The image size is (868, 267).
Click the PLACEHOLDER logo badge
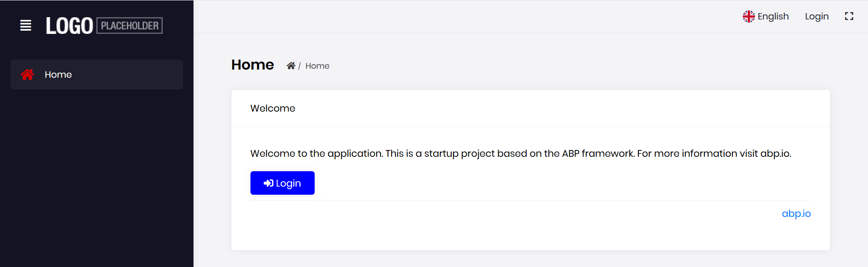pos(130,26)
